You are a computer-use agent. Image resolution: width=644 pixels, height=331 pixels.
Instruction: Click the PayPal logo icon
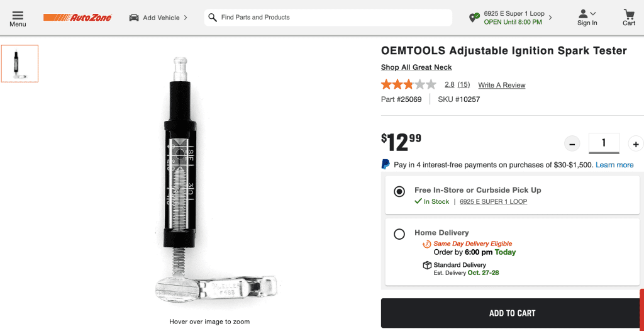pyautogui.click(x=386, y=164)
